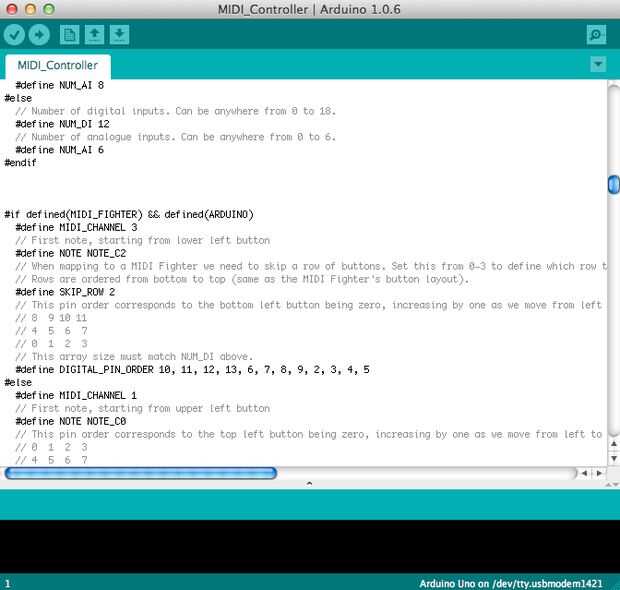This screenshot has height=590, width=620.
Task: Click the black console output area
Action: 310,547
